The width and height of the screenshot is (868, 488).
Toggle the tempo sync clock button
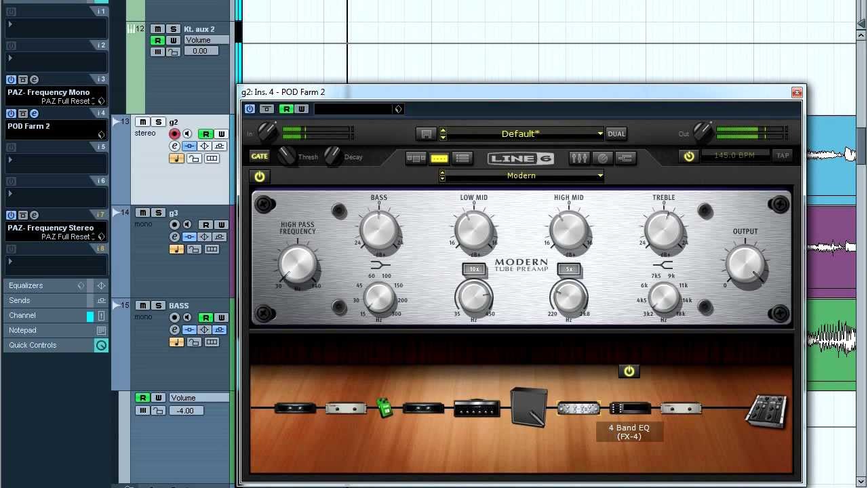pyautogui.click(x=689, y=156)
